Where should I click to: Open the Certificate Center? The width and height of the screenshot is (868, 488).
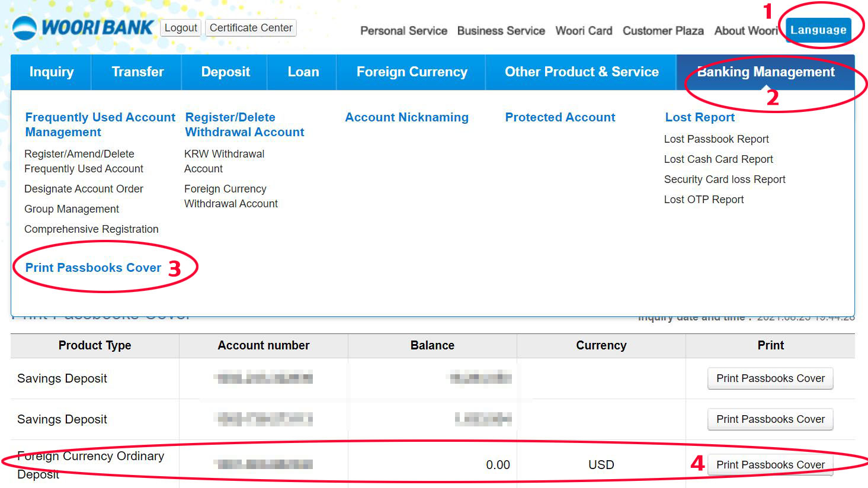pos(251,28)
